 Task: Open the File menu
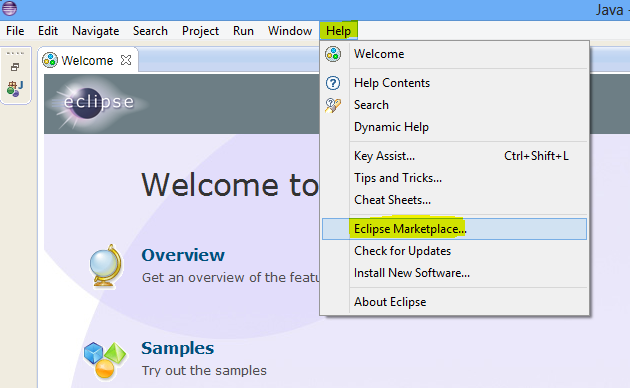15,31
